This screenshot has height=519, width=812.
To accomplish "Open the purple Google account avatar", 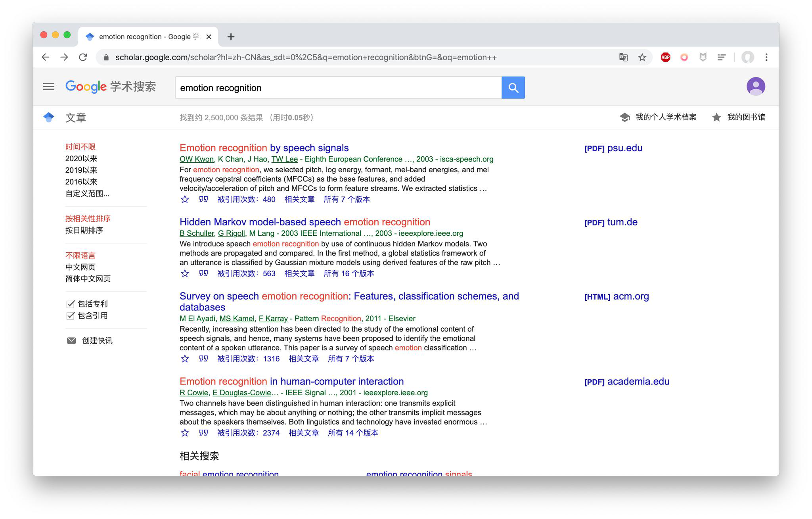I will tap(756, 86).
